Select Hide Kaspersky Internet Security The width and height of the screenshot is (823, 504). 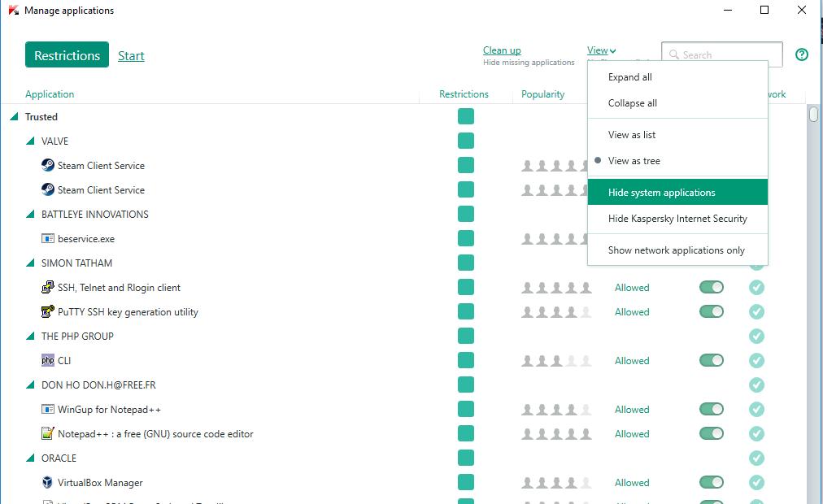pyautogui.click(x=677, y=219)
